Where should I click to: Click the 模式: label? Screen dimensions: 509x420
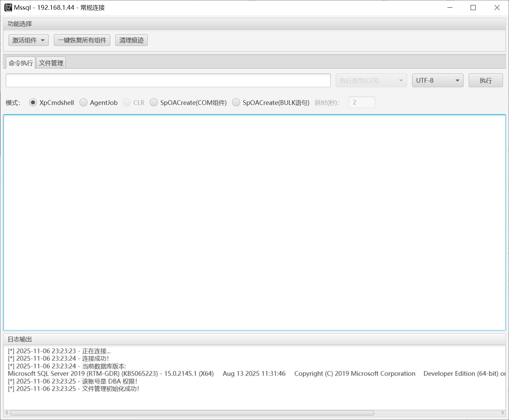coord(13,103)
